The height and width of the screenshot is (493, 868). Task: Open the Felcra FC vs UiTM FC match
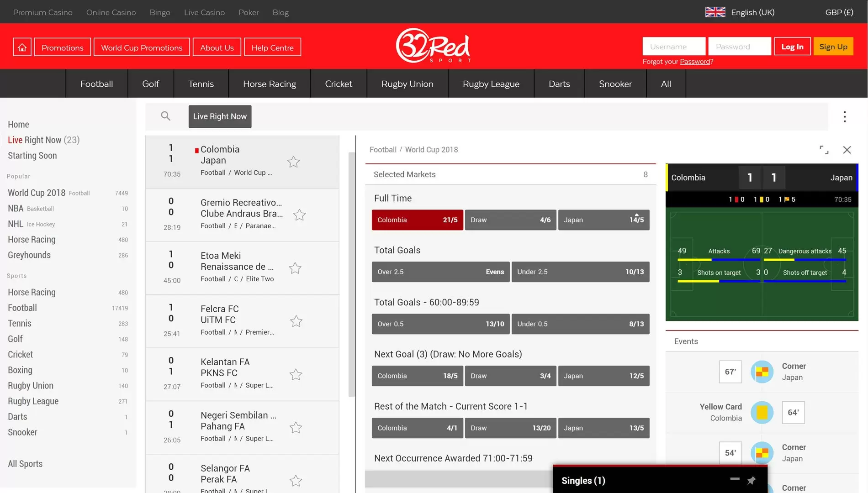tap(242, 321)
